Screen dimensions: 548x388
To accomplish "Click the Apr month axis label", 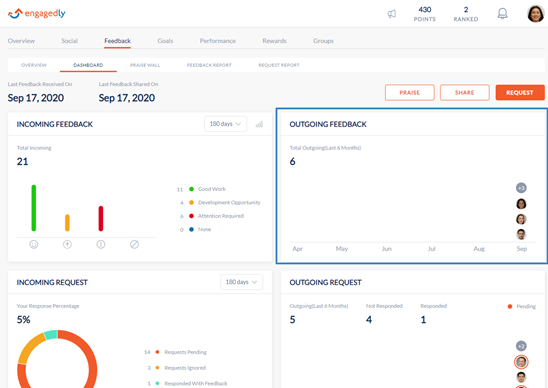I will coord(297,249).
